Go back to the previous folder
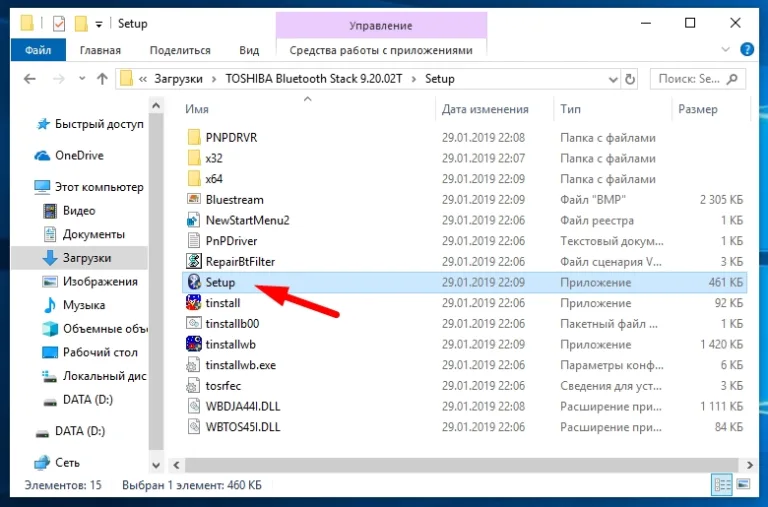This screenshot has height=507, width=768. (x=30, y=79)
